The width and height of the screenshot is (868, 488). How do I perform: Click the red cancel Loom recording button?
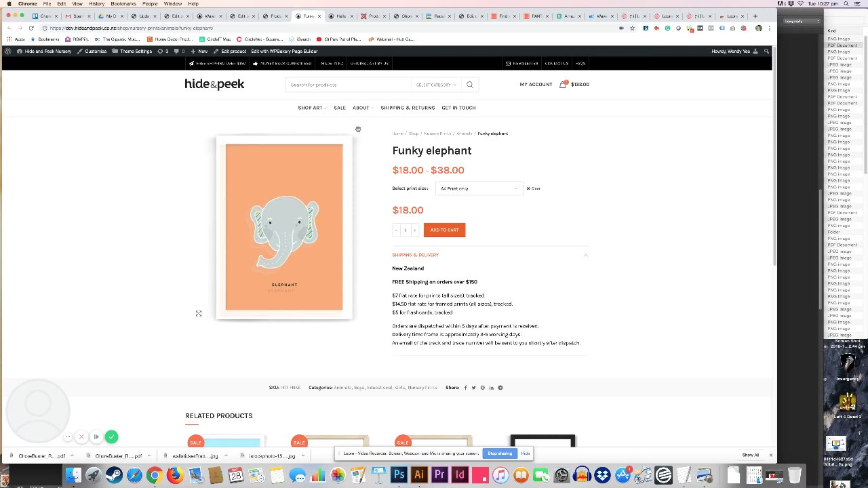(81, 437)
